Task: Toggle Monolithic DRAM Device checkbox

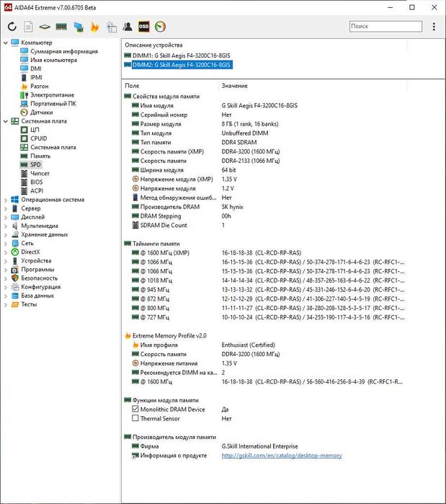Action: click(x=135, y=409)
